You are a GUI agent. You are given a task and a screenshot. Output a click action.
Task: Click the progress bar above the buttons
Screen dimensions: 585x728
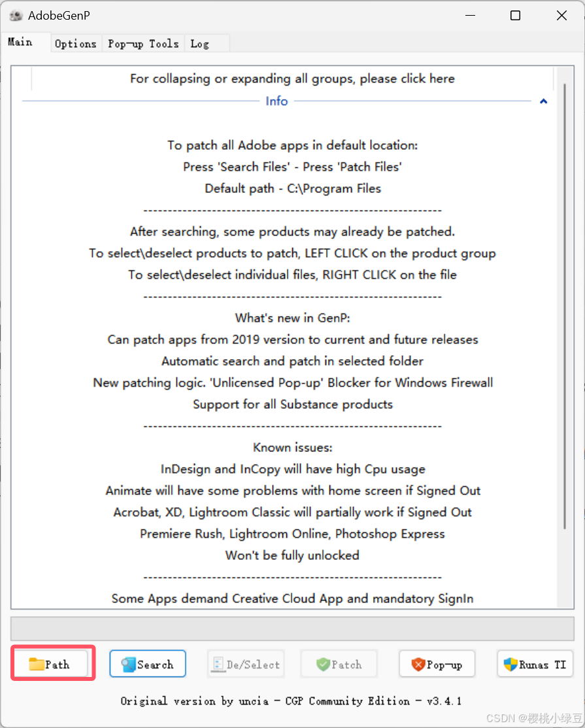[x=292, y=629]
